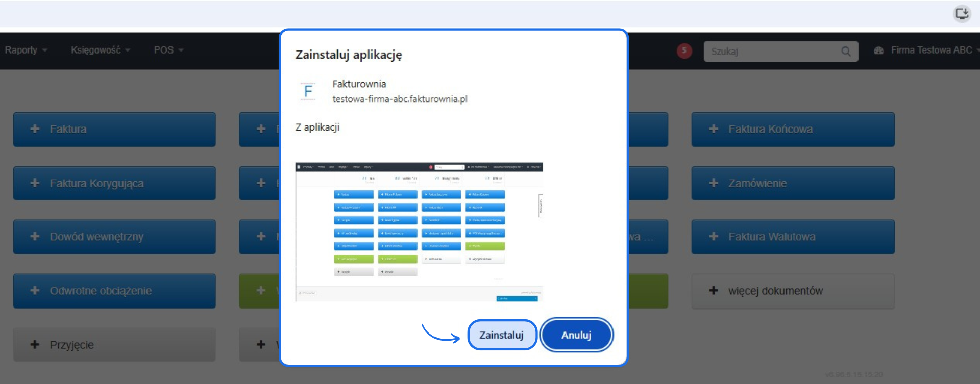This screenshot has height=384, width=980.
Task: Create a new Faktura document
Action: [114, 129]
